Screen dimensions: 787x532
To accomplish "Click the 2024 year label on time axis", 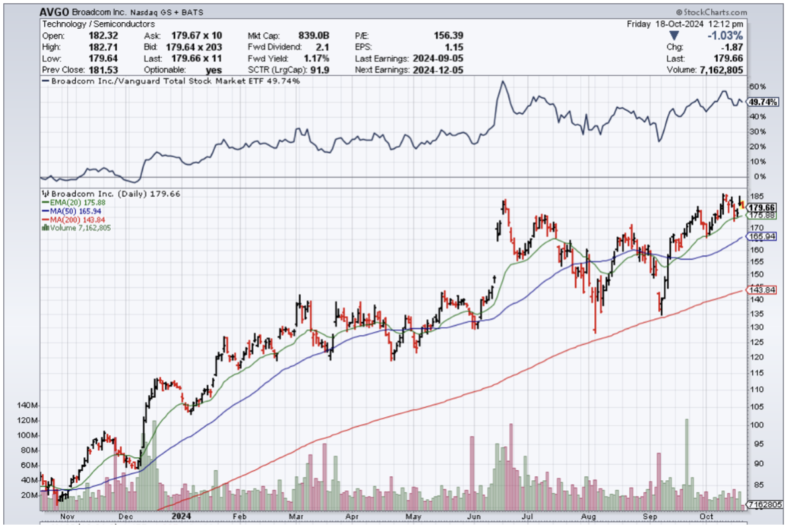I will [181, 517].
